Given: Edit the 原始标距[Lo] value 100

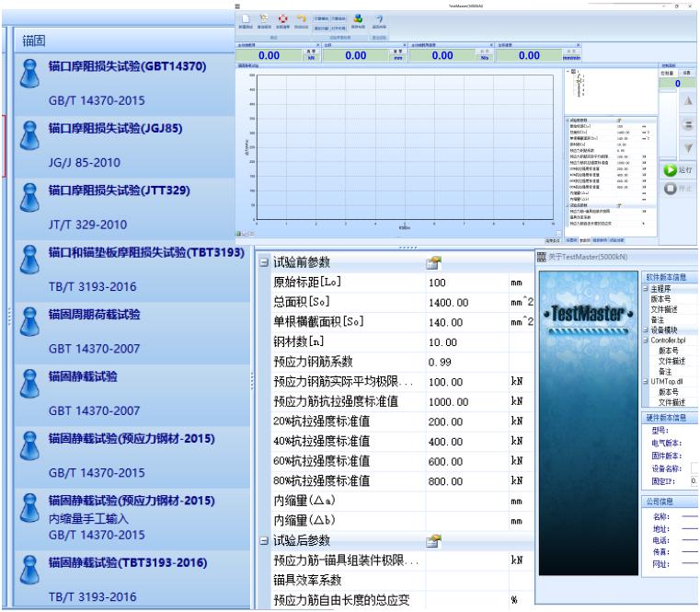Looking at the screenshot, I should (x=467, y=283).
